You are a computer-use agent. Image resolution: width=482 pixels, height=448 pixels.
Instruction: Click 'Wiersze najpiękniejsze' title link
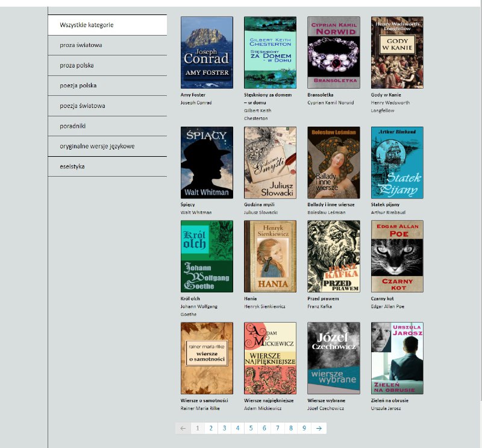point(269,400)
